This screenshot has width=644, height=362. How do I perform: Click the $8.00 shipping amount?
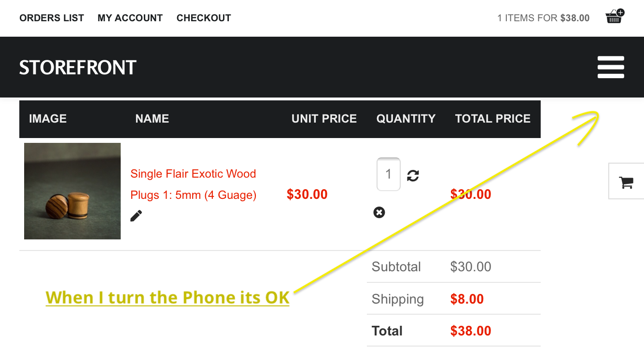click(467, 299)
